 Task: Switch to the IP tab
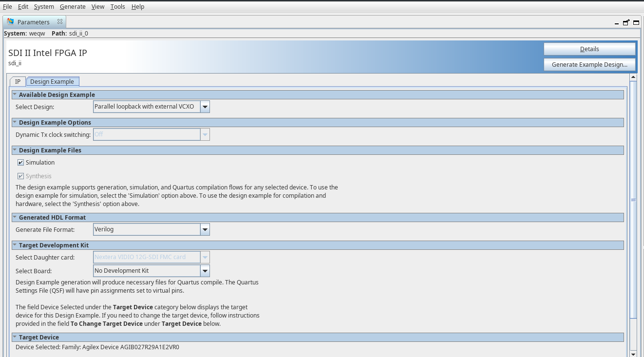click(18, 82)
